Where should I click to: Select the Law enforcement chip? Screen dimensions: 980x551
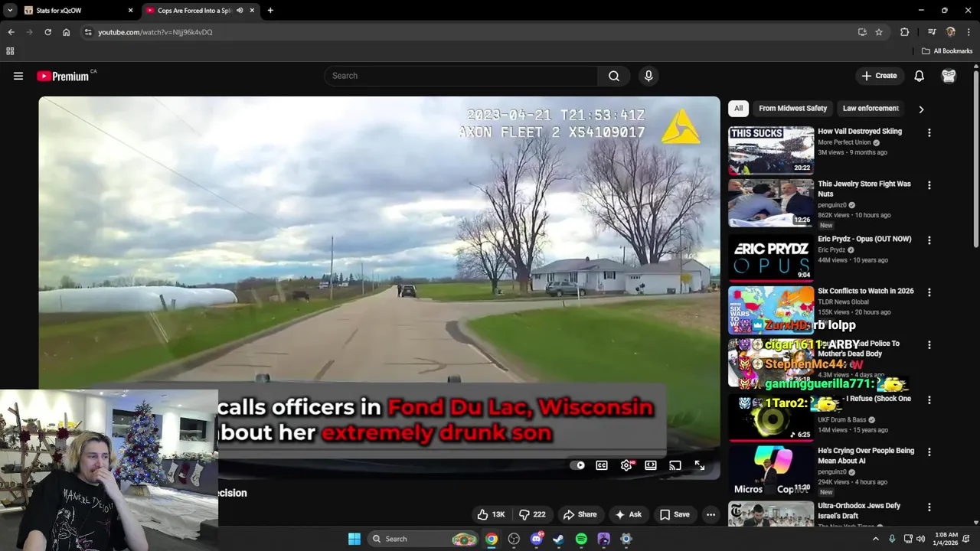tap(871, 109)
